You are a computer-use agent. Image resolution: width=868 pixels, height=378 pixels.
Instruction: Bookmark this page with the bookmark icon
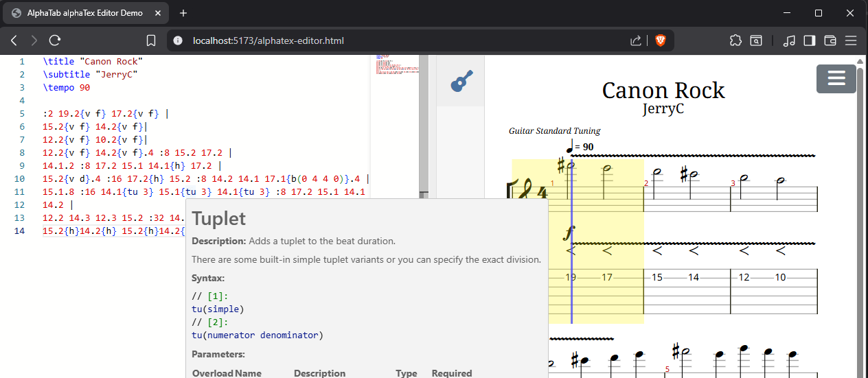(151, 40)
